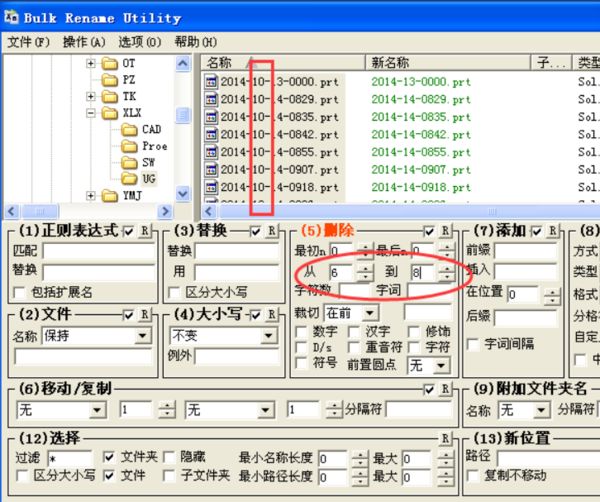Expand the YMJ tree node
The width and height of the screenshot is (600, 502).
point(91,196)
